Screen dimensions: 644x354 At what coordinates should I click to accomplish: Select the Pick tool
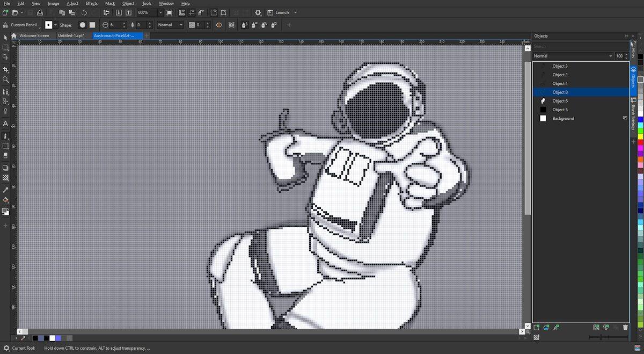(x=6, y=37)
